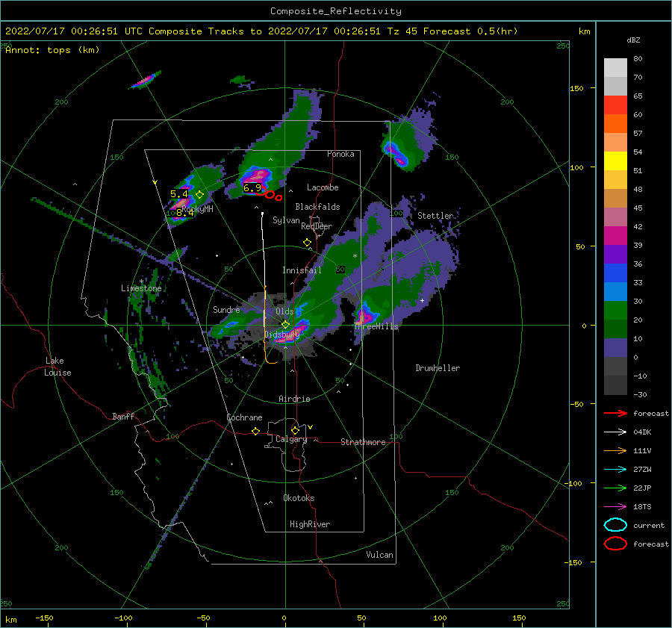Click the yellow diamond at radar center near Olds

[285, 325]
